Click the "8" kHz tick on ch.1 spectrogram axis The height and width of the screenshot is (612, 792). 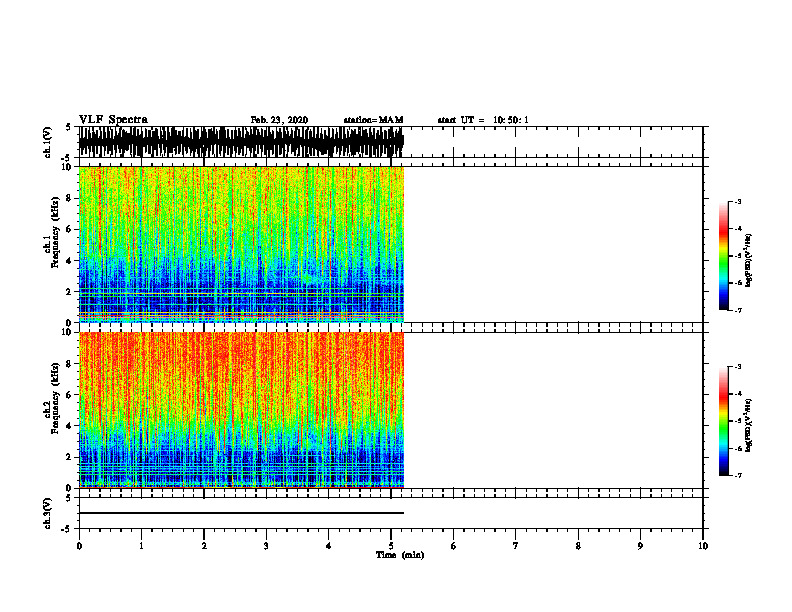[x=70, y=198]
